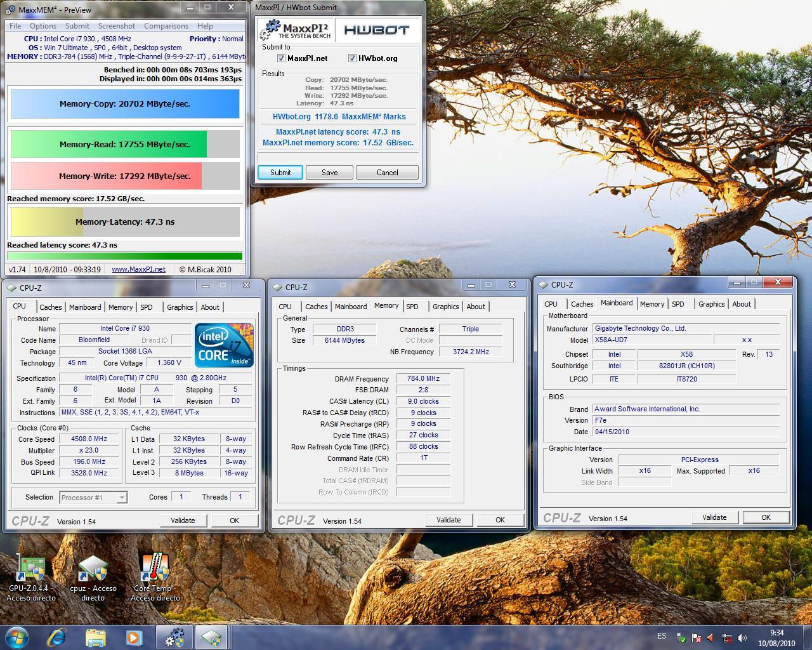
Task: Click the network tray icon
Action: pyautogui.click(x=727, y=637)
